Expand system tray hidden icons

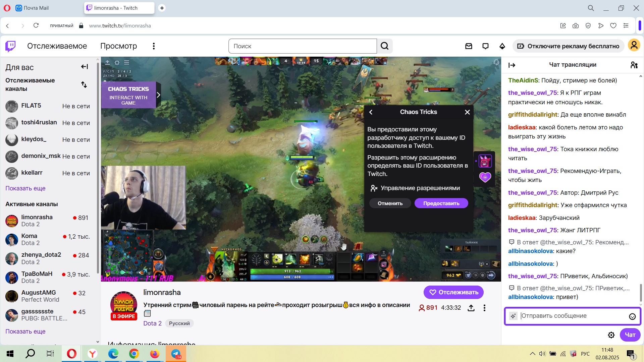[x=532, y=354]
